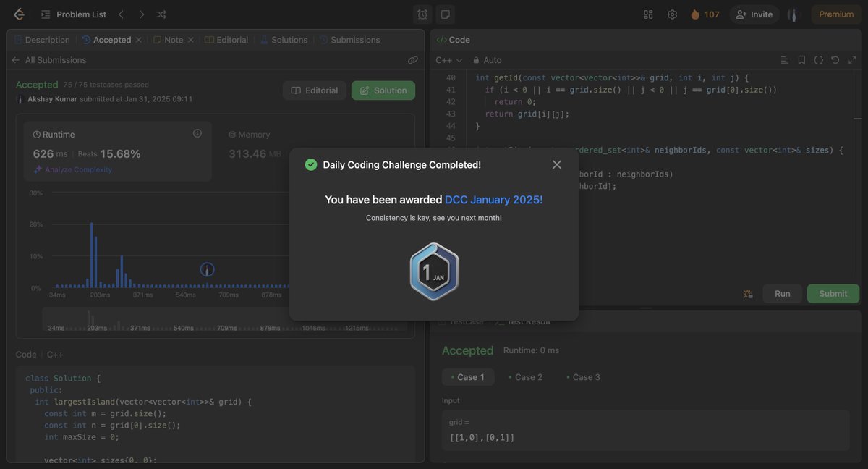Open the C++ language dropdown
This screenshot has width=868, height=469.
448,60
